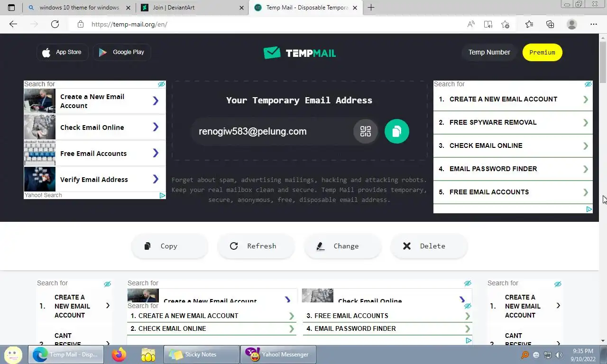Open bottom ad 4. Email Password Finder

point(387,328)
